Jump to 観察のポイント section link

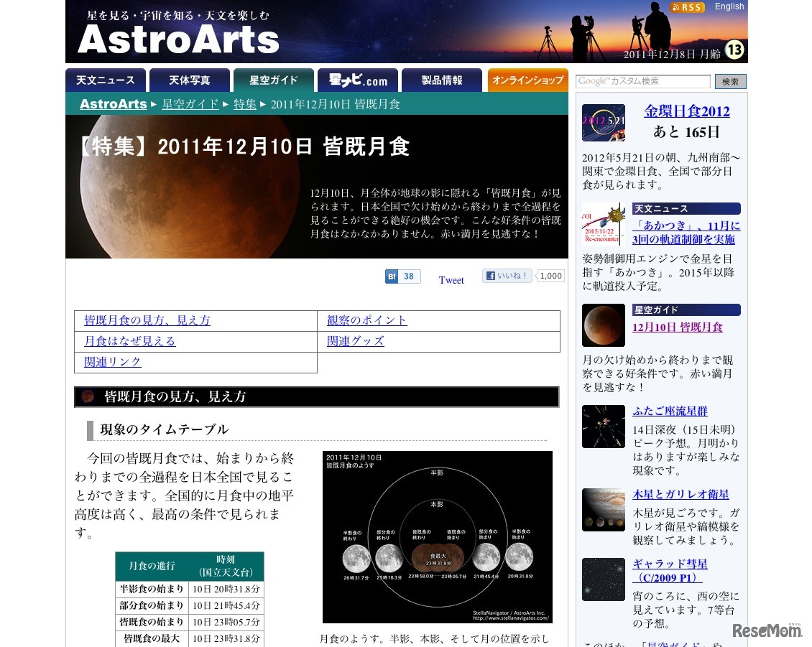coord(366,320)
